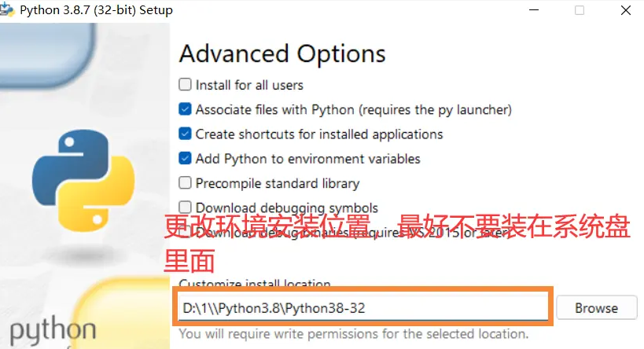Uncheck Associate files with Python checkbox
Screen dimensions: 644x349
(x=186, y=109)
